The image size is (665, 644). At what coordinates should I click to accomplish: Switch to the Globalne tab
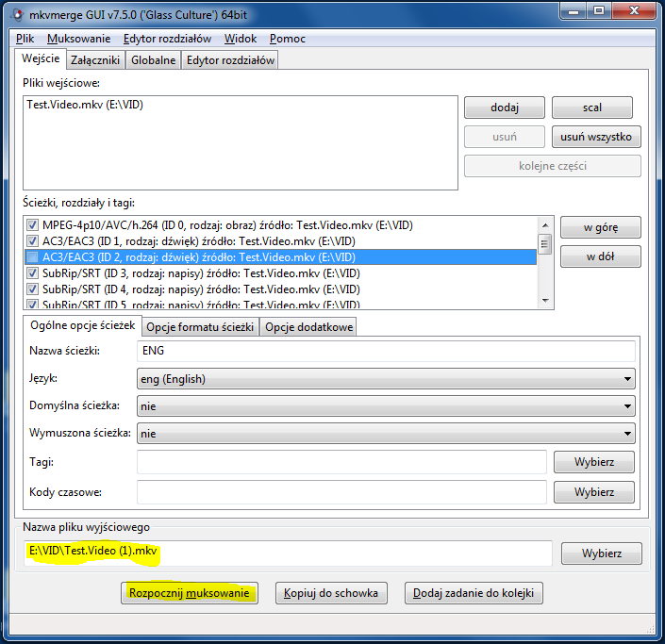coord(153,60)
